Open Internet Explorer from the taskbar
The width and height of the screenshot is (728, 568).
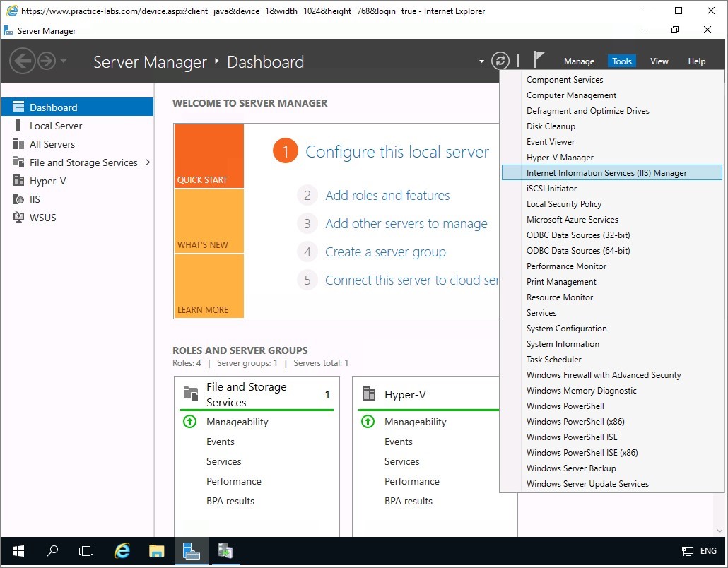(x=122, y=551)
